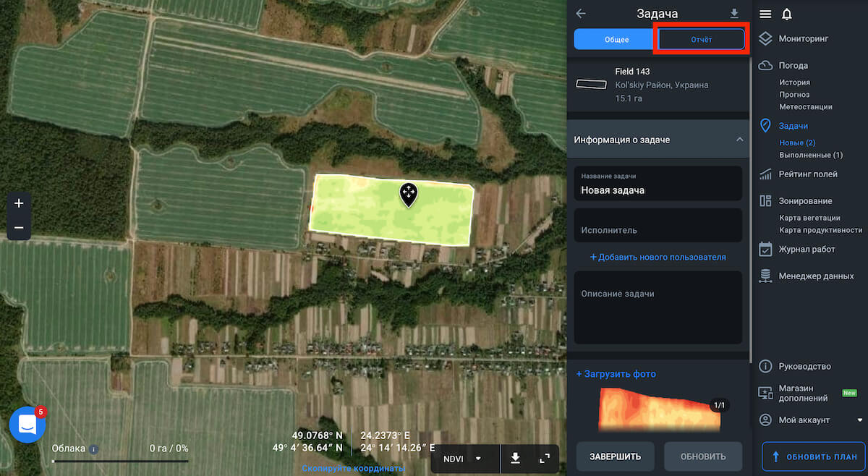Open the hamburger menu icon
The width and height of the screenshot is (868, 476).
click(x=765, y=14)
